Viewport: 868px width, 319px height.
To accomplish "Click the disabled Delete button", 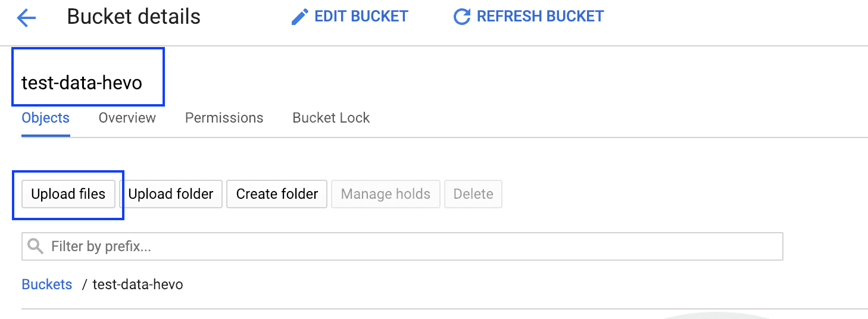I will 473,194.
